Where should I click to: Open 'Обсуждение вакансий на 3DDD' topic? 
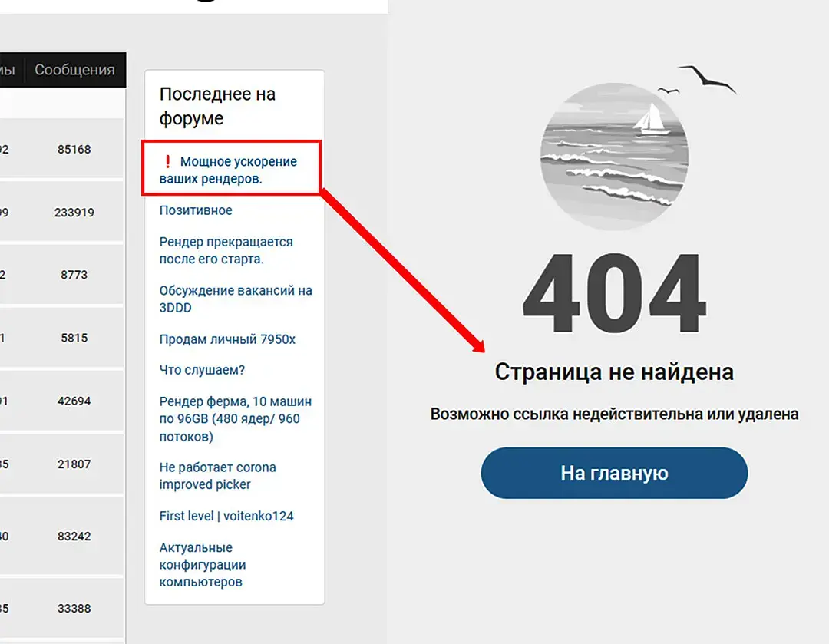click(x=236, y=299)
